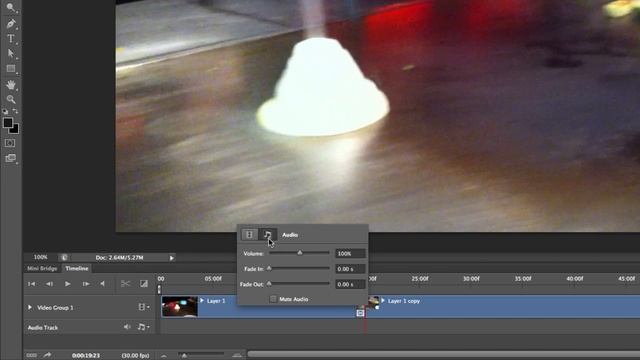Click the Layer 1 copy clip thumbnail

coord(373,302)
